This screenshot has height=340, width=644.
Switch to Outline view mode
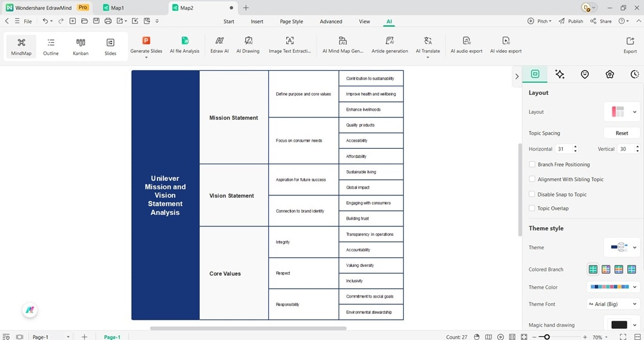click(51, 46)
